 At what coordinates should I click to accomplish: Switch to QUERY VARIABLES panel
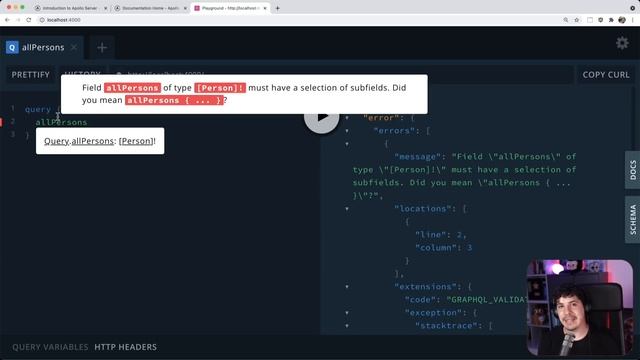pos(50,347)
